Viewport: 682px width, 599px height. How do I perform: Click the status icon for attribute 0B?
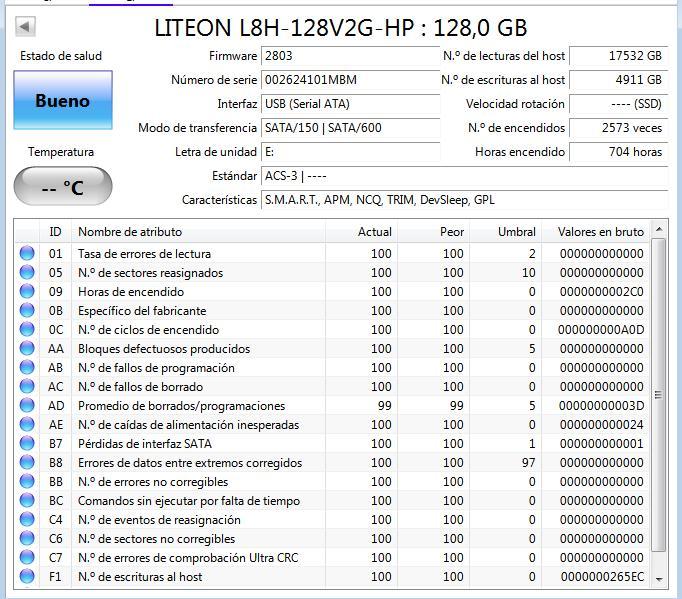point(27,310)
